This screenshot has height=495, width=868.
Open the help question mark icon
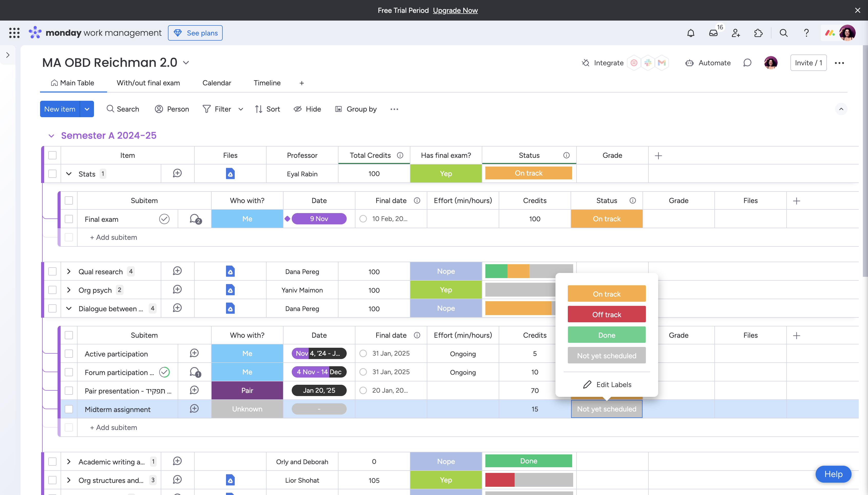click(x=806, y=33)
